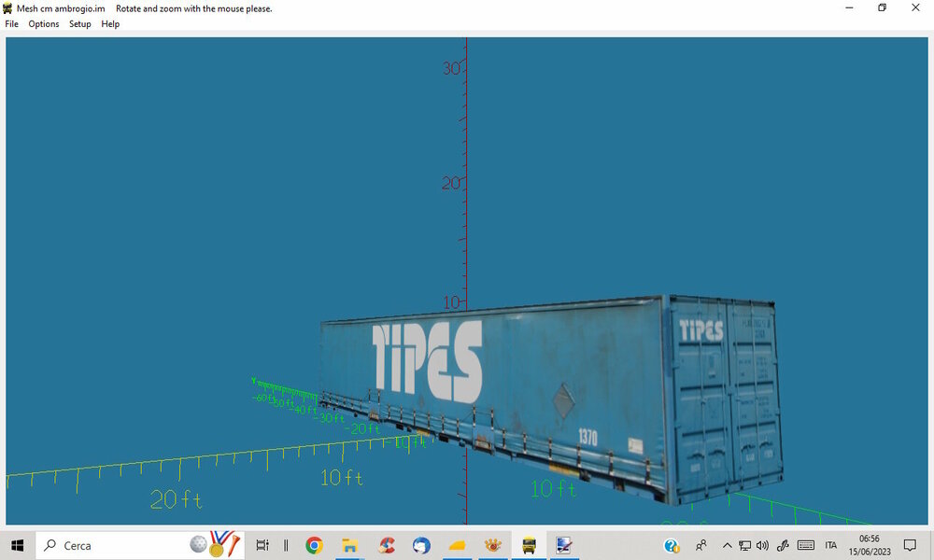Click the pen workspace tray icon

783,545
